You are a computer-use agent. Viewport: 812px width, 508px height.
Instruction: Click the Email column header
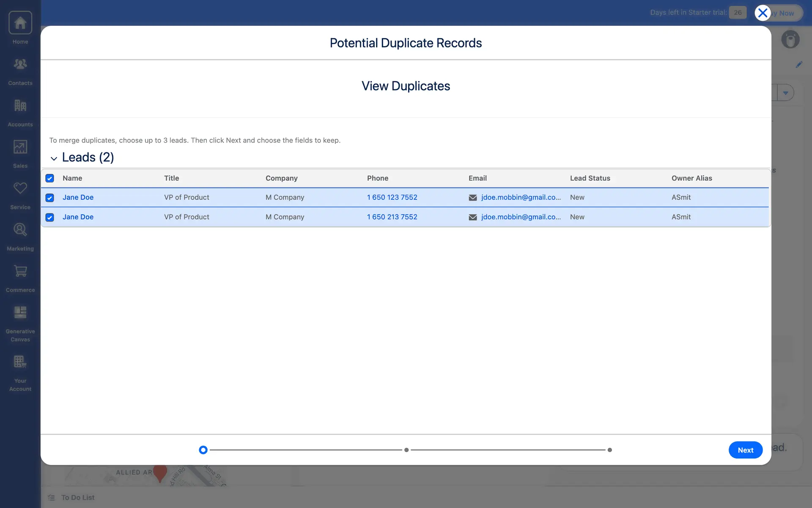pyautogui.click(x=477, y=178)
